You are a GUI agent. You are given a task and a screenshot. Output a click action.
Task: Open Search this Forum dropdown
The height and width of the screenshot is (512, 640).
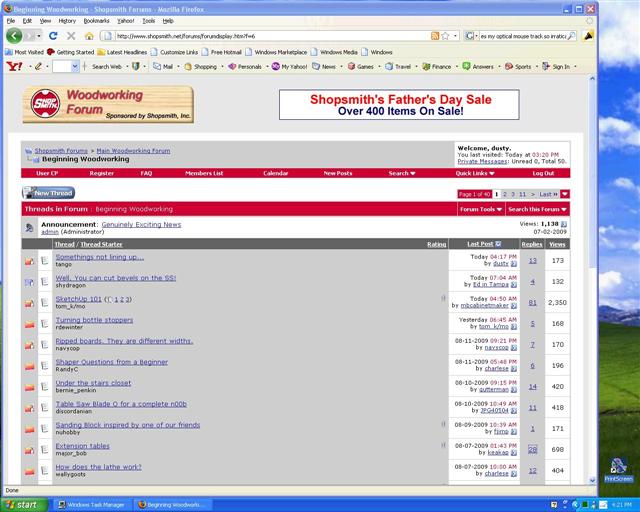[x=537, y=209]
